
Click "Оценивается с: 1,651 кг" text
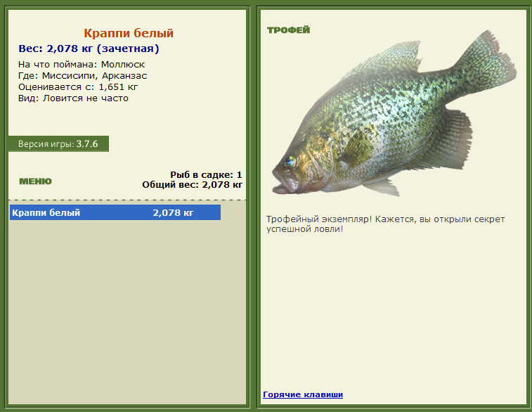(78, 87)
